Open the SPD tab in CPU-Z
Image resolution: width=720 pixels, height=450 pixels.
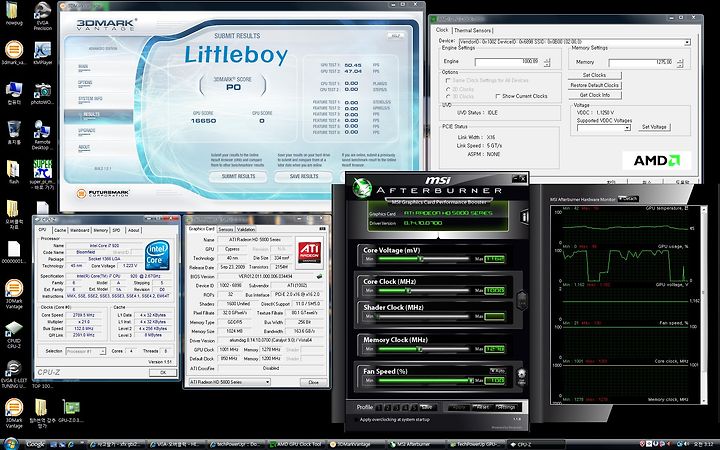(117, 230)
